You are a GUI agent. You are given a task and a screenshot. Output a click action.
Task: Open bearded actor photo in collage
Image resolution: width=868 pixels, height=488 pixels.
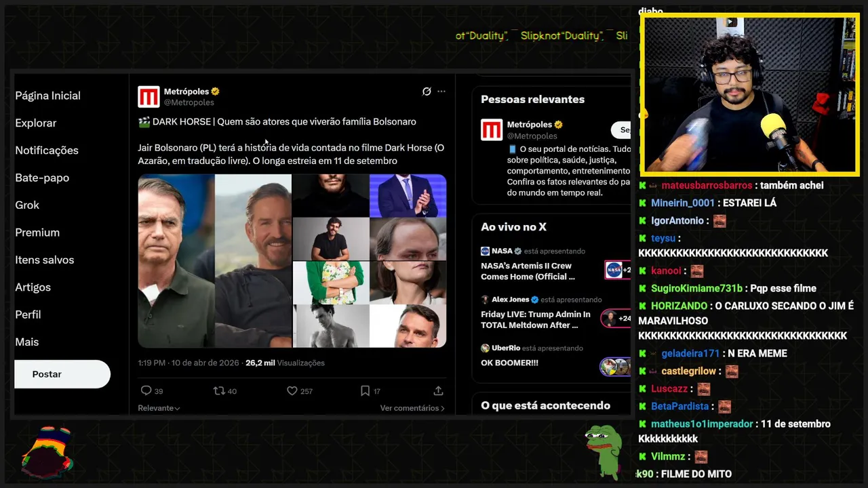253,261
